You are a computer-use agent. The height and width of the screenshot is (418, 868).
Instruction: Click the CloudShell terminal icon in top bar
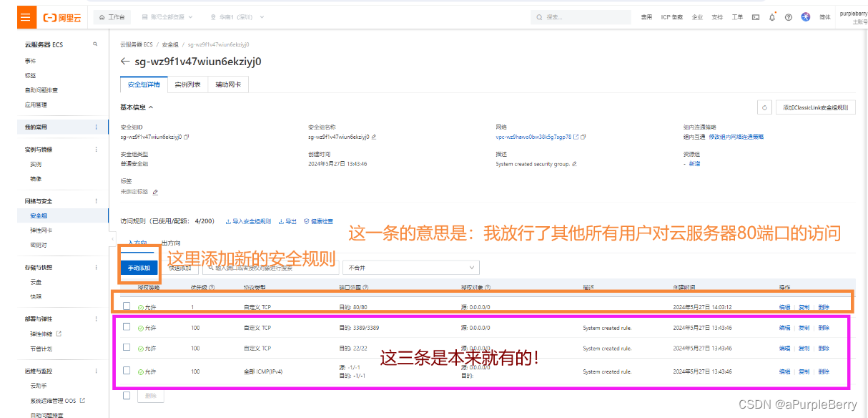[756, 17]
